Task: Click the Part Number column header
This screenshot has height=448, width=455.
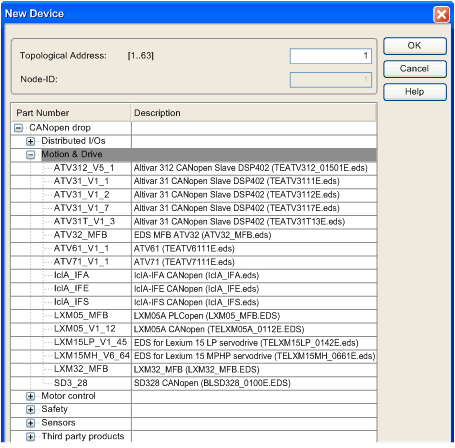Action: (71, 113)
